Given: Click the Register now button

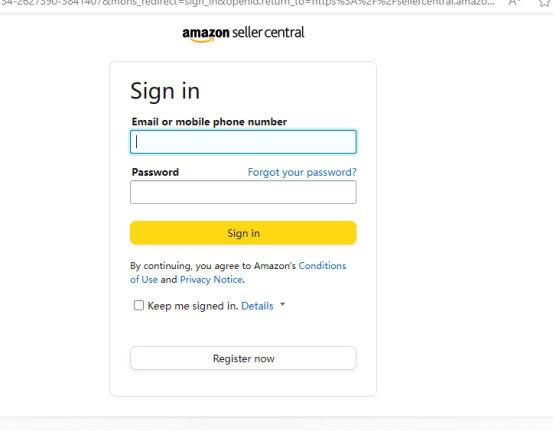Looking at the screenshot, I should tap(243, 359).
